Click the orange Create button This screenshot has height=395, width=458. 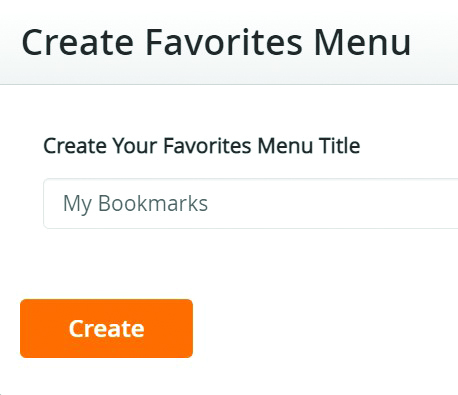pos(106,328)
